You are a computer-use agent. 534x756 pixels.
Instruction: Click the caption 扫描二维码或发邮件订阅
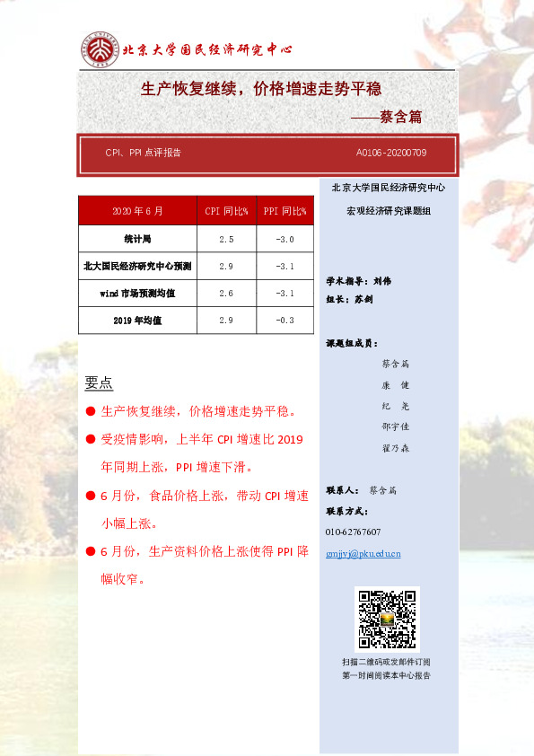coord(386,662)
